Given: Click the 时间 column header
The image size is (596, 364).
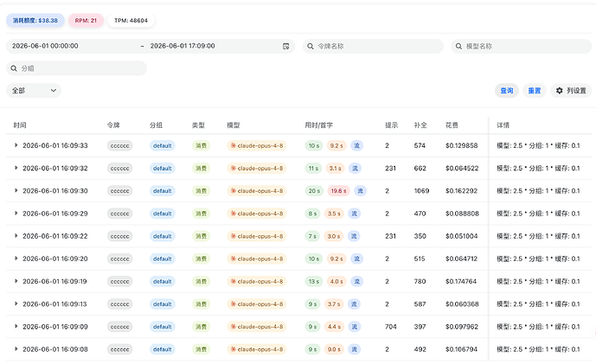Looking at the screenshot, I should [x=20, y=125].
